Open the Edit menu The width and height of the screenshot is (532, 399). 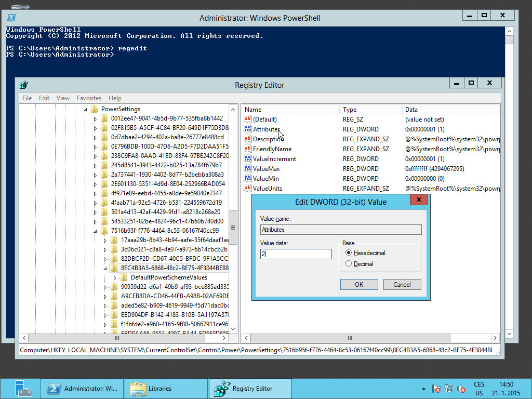tap(44, 98)
